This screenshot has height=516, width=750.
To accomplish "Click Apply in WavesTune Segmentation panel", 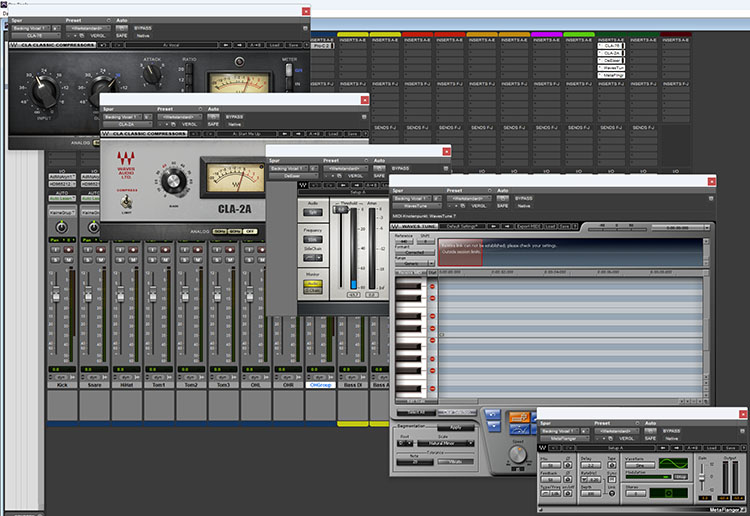I will point(455,428).
